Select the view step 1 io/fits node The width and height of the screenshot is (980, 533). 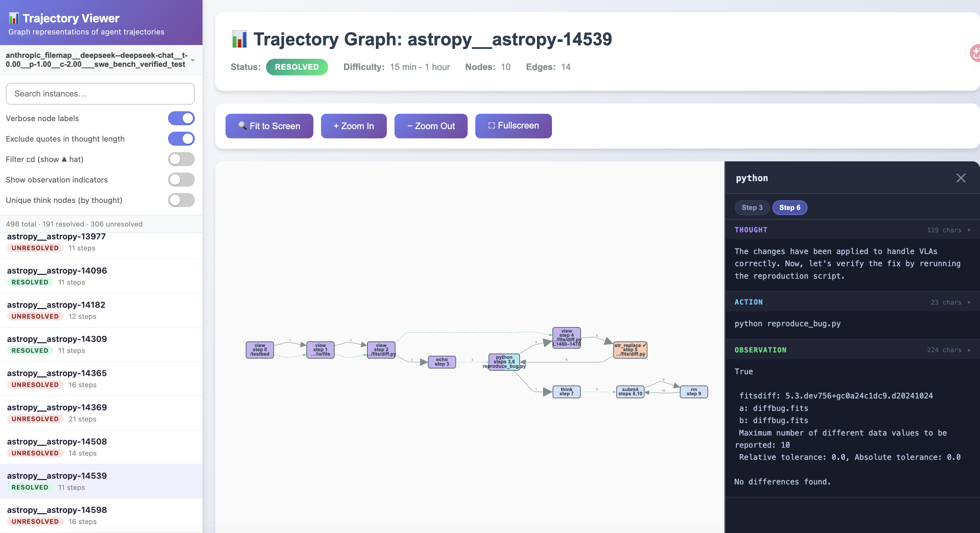320,350
